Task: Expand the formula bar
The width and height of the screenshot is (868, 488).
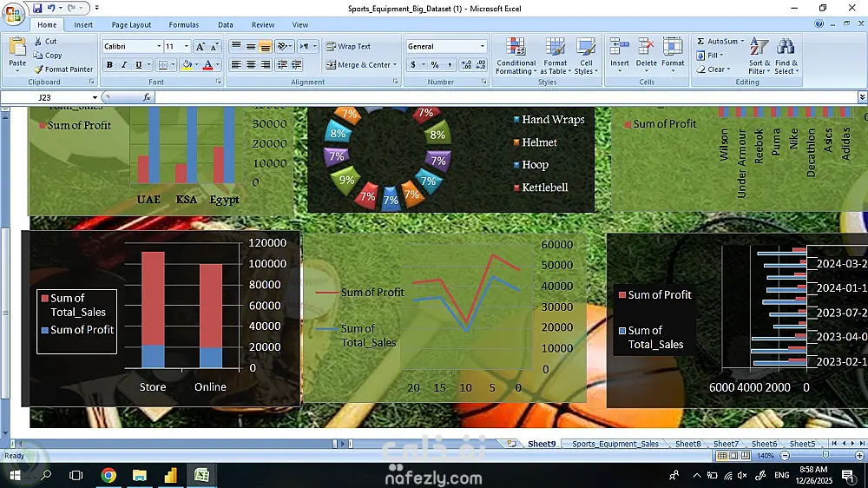Action: pos(862,97)
